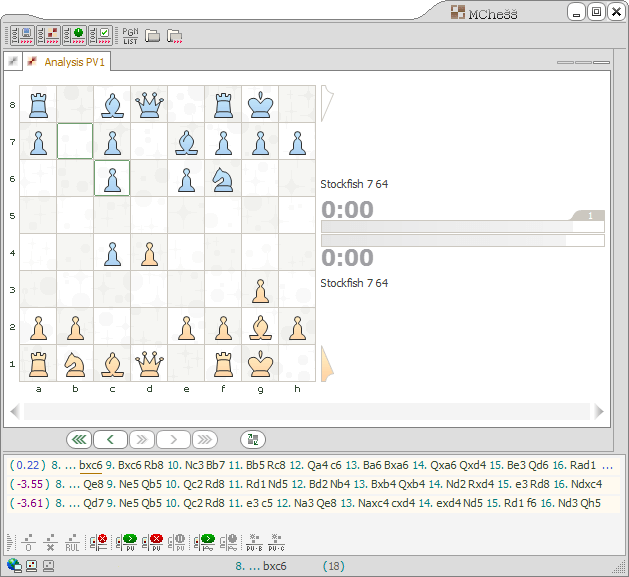Click the gray clock infinity analysis icon

tap(229, 542)
